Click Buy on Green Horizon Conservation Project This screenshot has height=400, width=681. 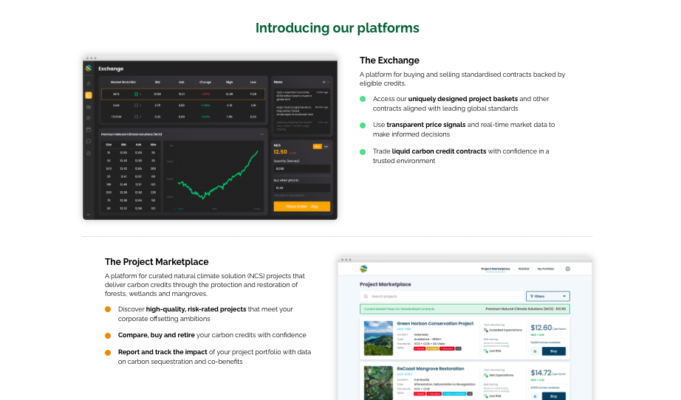554,351
